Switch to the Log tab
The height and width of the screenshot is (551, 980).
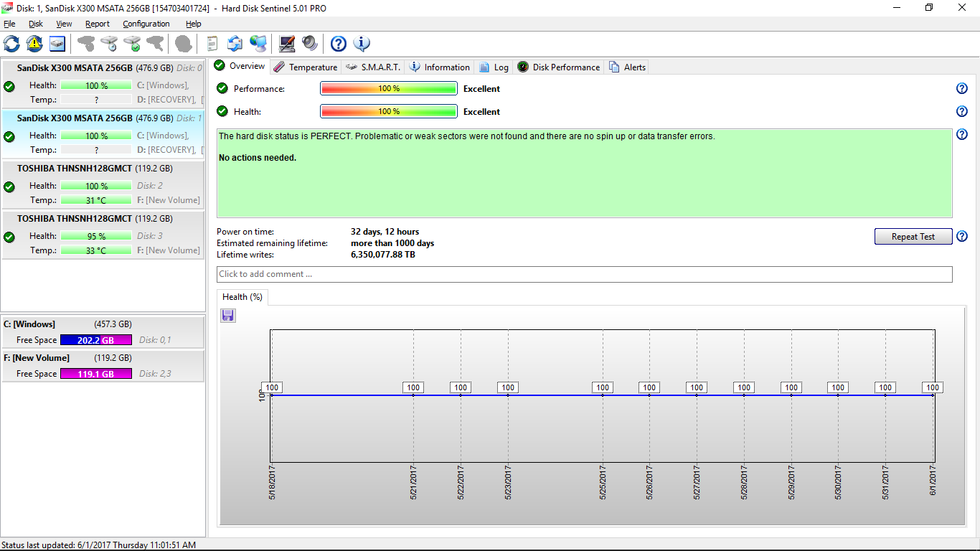coord(494,67)
